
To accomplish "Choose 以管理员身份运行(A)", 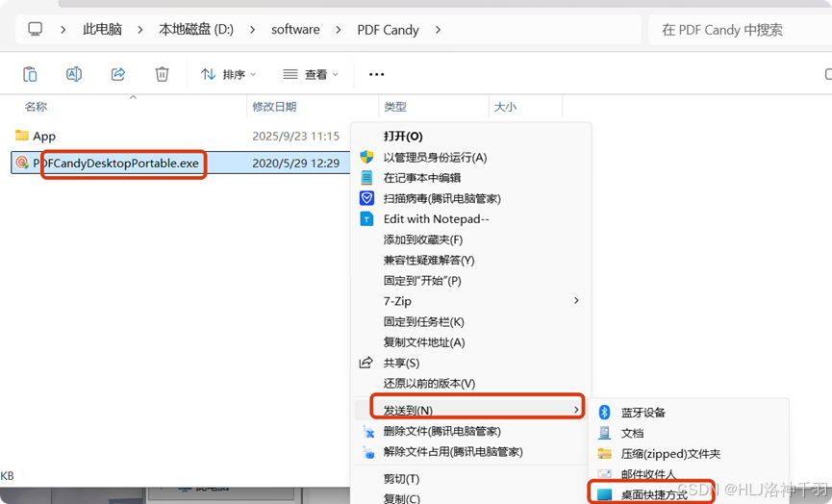I will pos(435,158).
